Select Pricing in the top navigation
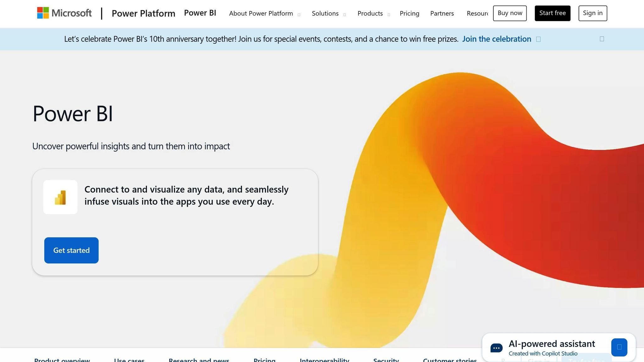 point(409,14)
